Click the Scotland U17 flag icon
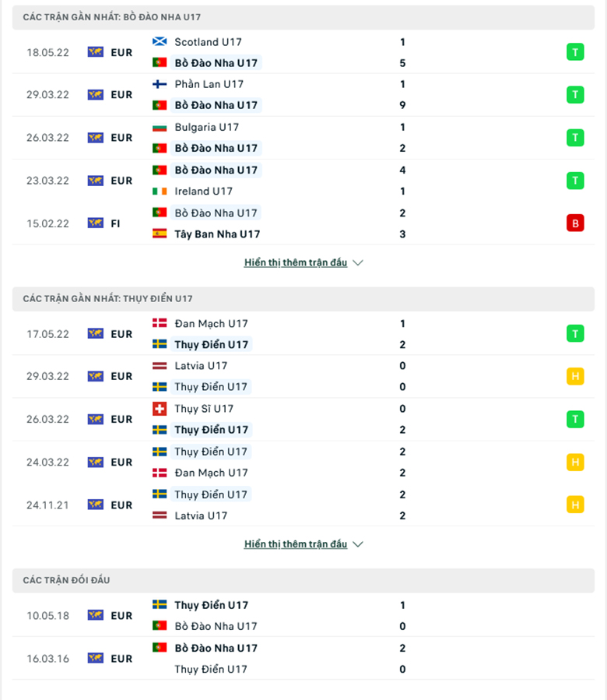 pos(160,42)
